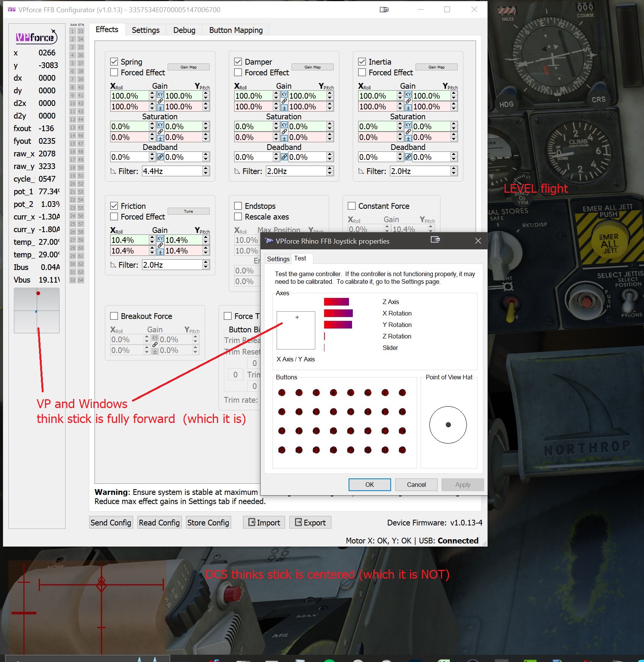Open the Spring Gain Map
The image size is (644, 662).
tap(189, 67)
